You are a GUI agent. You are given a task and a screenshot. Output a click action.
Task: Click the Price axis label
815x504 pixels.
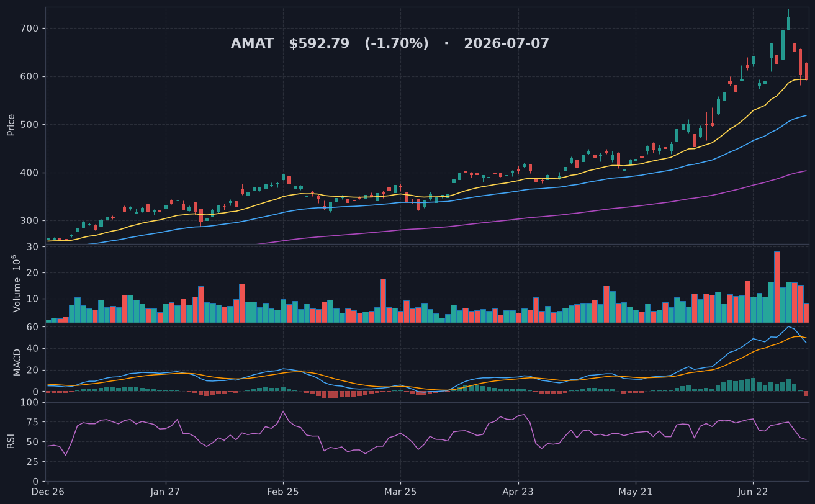(11, 125)
